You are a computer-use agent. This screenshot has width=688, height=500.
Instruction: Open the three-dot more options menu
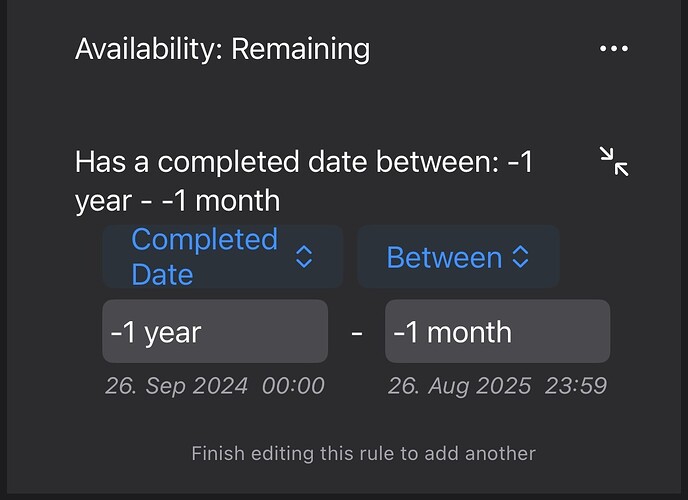click(x=613, y=49)
